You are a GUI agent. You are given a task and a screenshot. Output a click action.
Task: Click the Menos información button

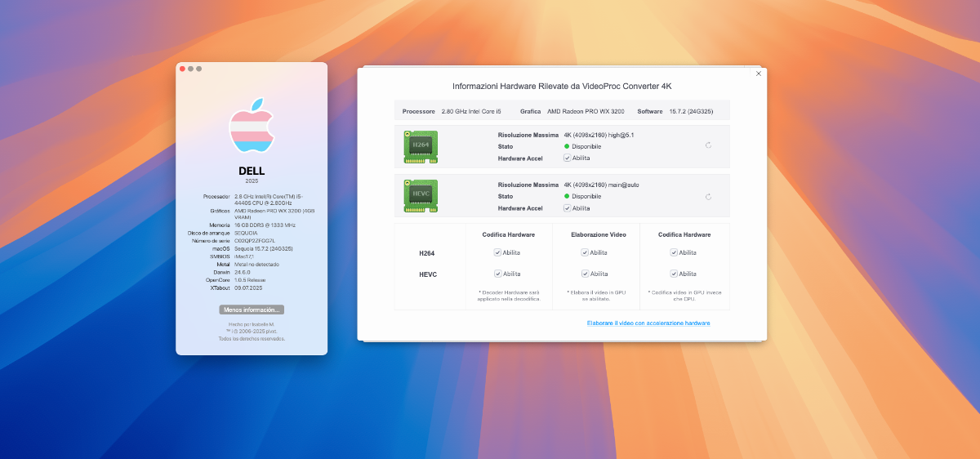[252, 310]
